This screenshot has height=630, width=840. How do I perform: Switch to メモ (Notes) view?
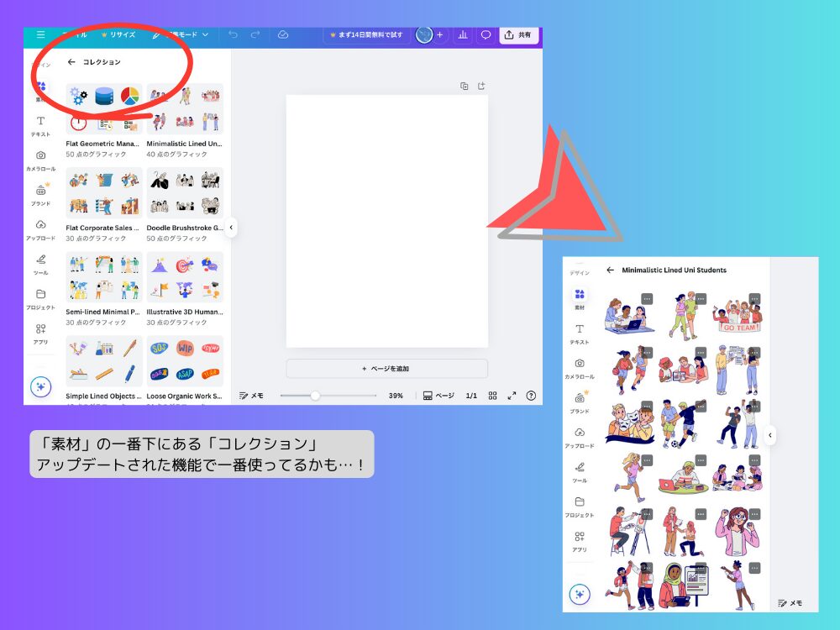(252, 395)
